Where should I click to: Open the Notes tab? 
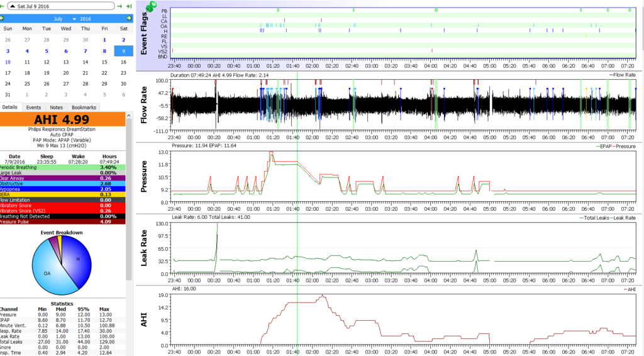(x=56, y=108)
